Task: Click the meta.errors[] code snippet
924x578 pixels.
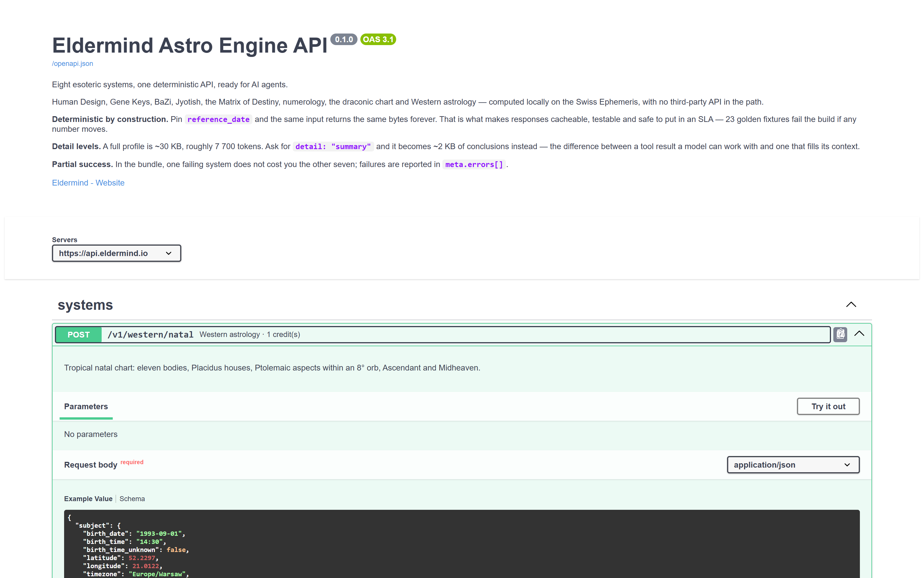Action: point(474,165)
